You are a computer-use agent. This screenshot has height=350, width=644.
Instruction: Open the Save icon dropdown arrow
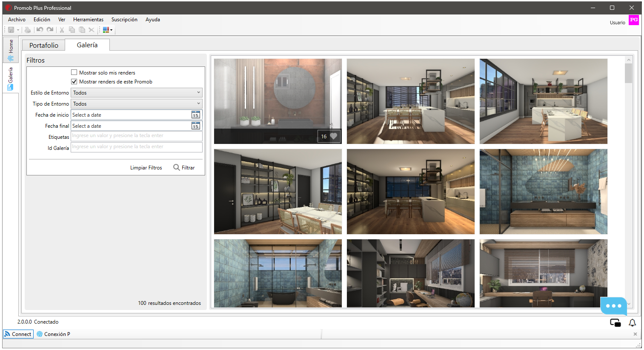coord(18,30)
